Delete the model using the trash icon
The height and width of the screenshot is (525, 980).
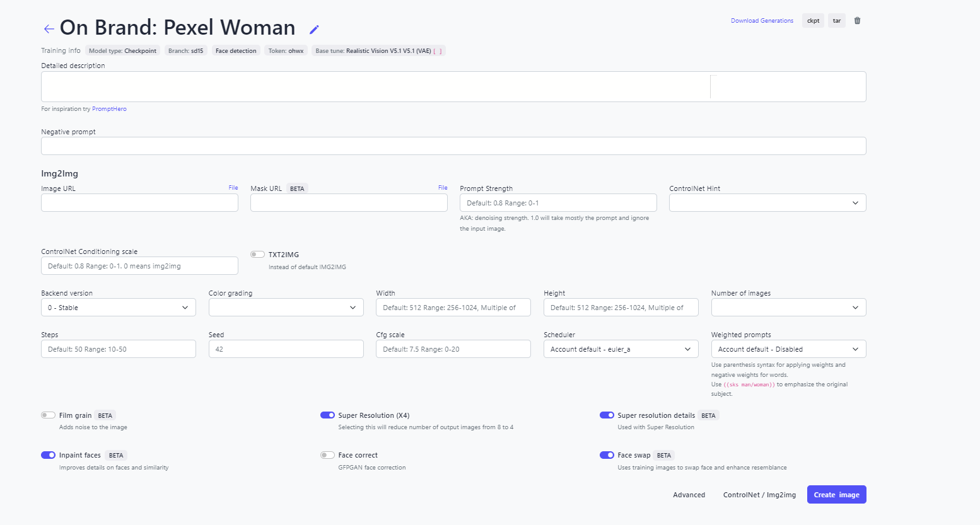tap(857, 21)
